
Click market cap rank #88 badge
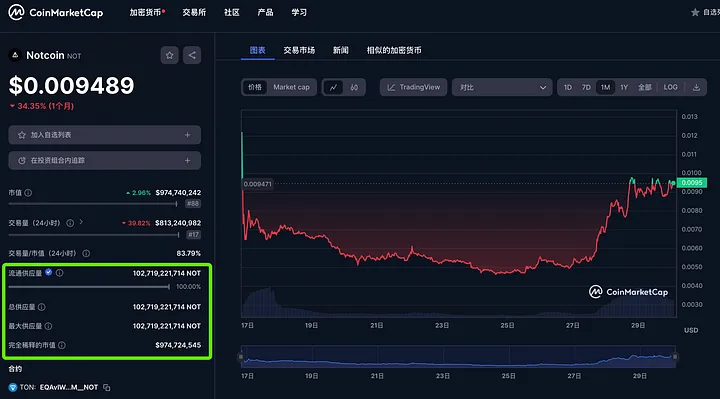point(193,203)
